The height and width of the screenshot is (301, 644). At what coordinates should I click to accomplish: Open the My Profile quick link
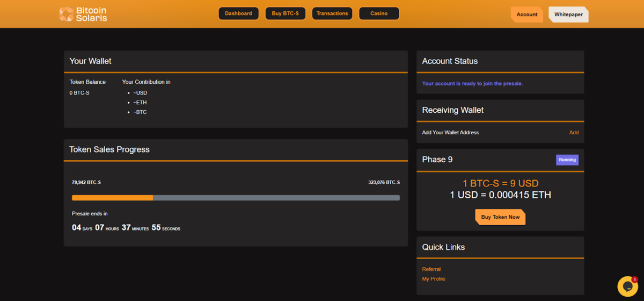(434, 279)
